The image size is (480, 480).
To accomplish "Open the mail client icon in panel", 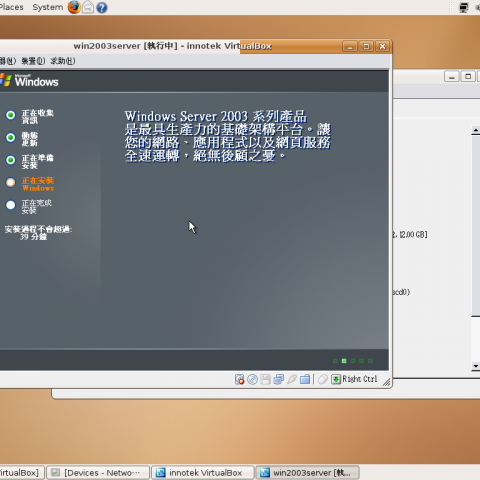I will (x=88, y=7).
